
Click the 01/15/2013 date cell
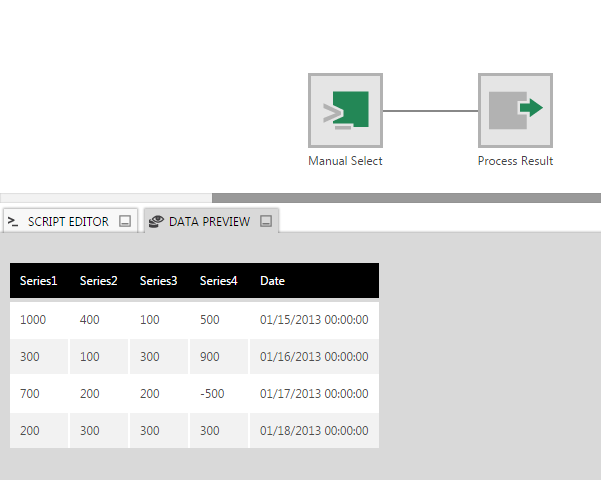click(314, 320)
